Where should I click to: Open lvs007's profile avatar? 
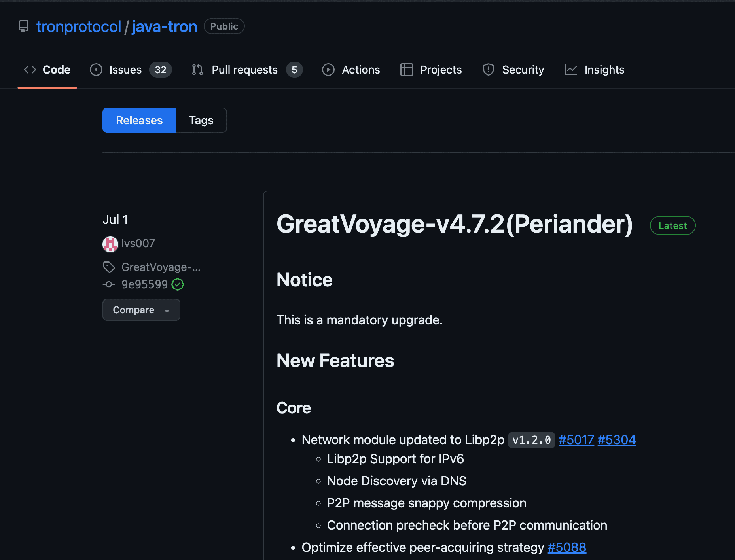110,244
